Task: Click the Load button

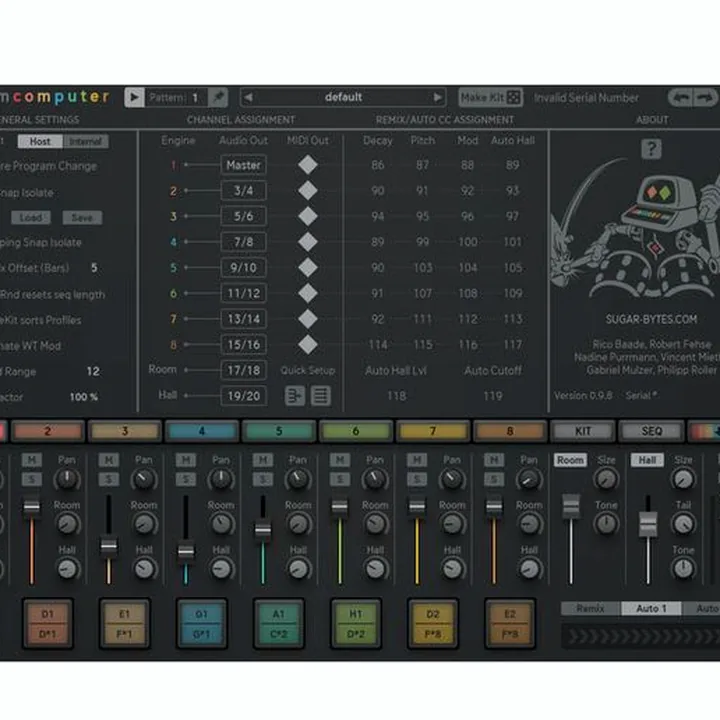Action: point(31,218)
